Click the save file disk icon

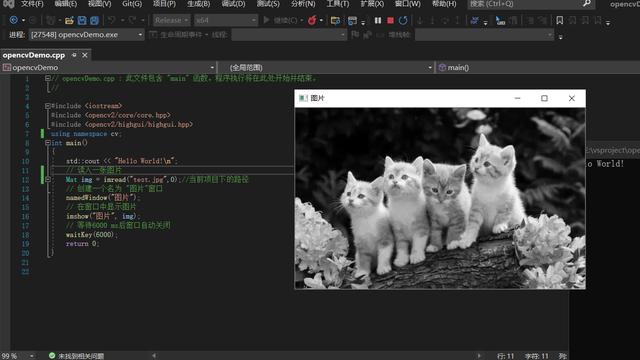coord(82,20)
